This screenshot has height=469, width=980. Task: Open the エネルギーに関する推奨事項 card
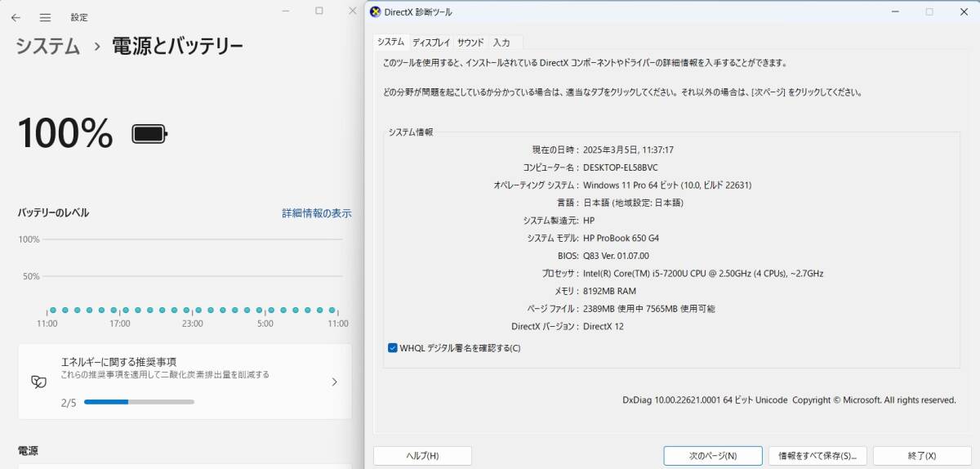pyautogui.click(x=185, y=382)
